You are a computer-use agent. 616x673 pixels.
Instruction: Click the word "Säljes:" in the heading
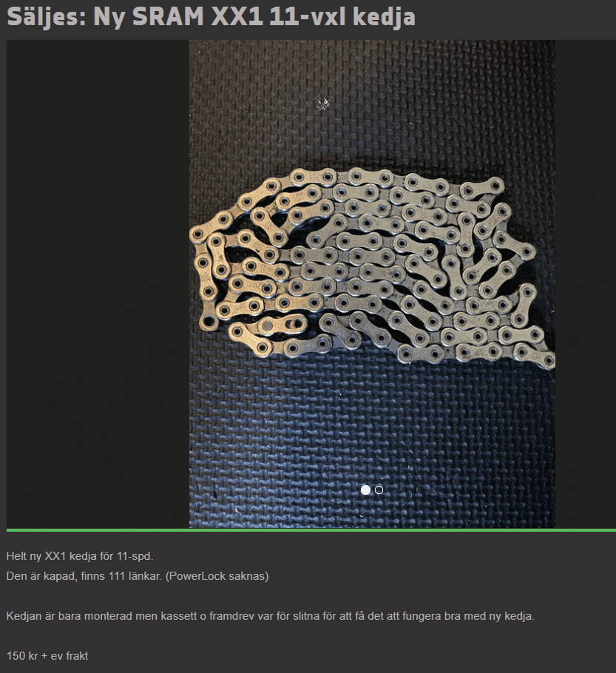(46, 17)
